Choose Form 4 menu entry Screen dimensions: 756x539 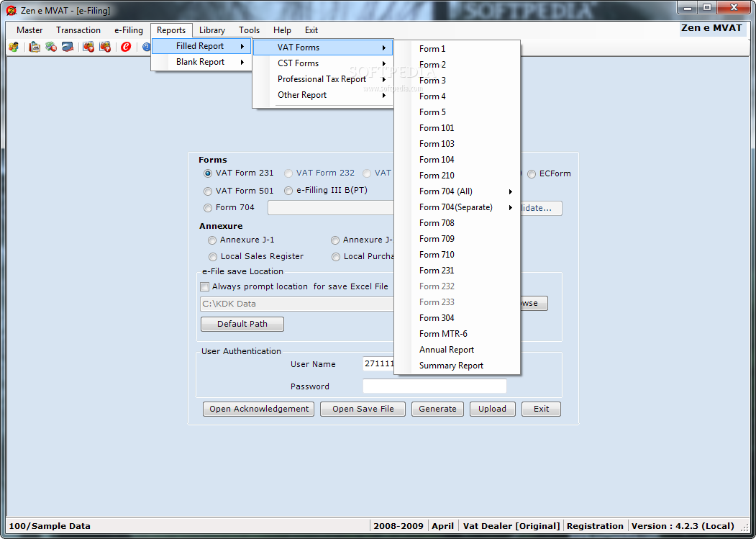click(x=457, y=96)
